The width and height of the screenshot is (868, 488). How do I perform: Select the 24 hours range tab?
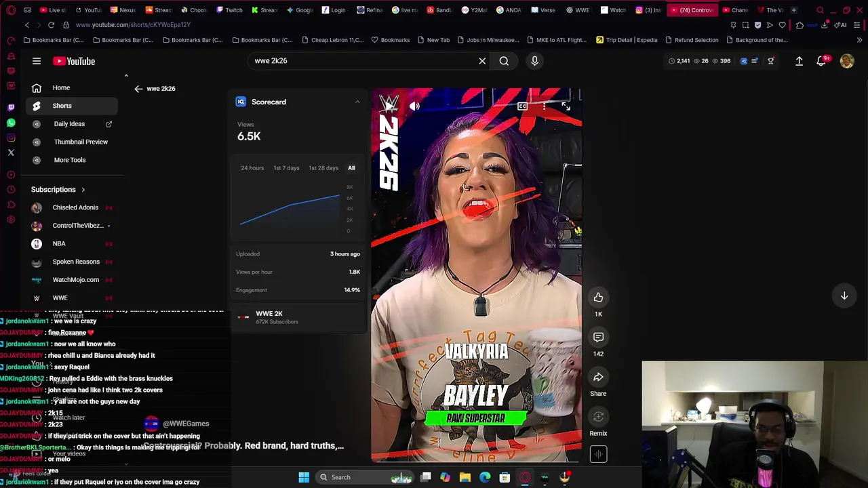(252, 168)
